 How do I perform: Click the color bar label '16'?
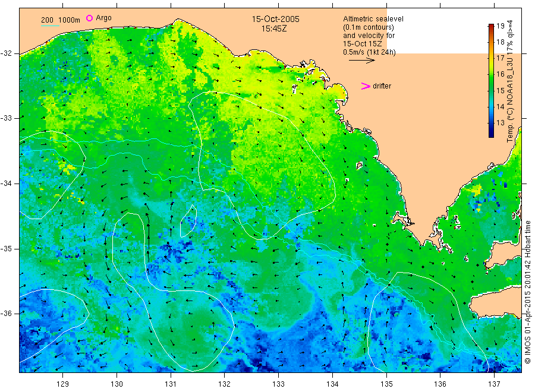click(500, 74)
